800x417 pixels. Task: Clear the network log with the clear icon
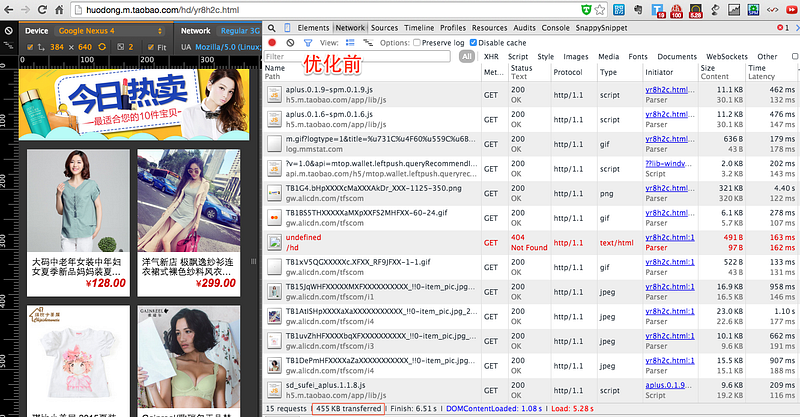pos(290,43)
